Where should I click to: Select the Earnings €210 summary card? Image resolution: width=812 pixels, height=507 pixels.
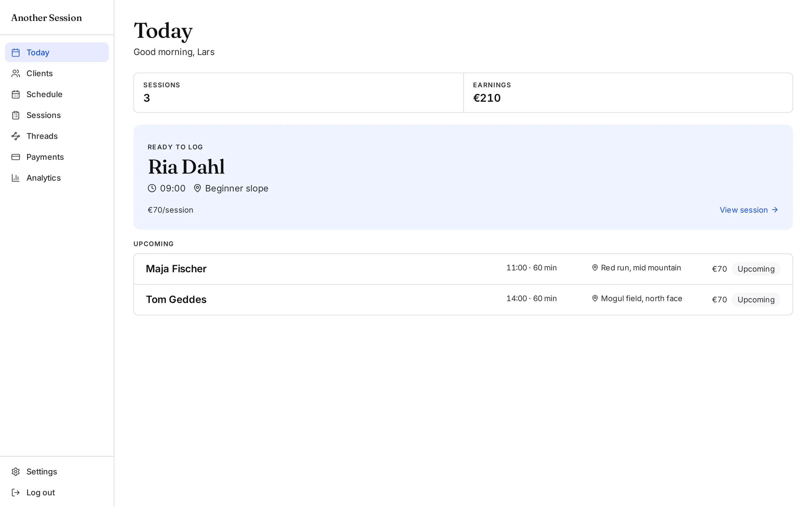coord(628,92)
